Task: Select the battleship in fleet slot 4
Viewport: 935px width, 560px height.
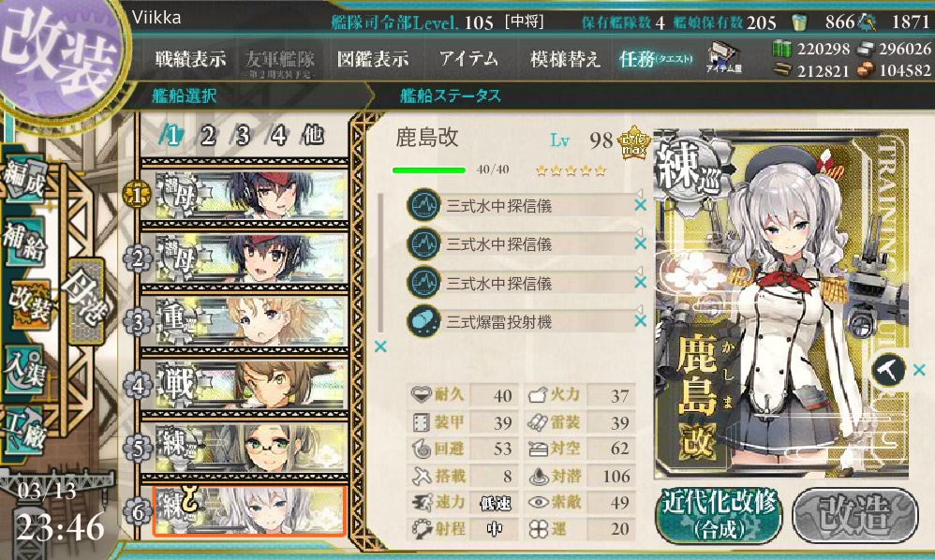Action: click(250, 385)
